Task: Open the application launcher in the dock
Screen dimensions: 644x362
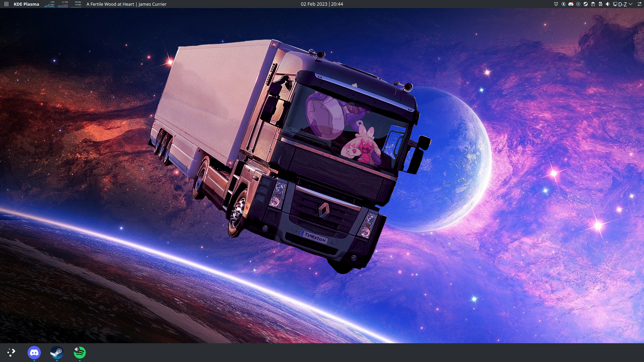Action: 11,353
